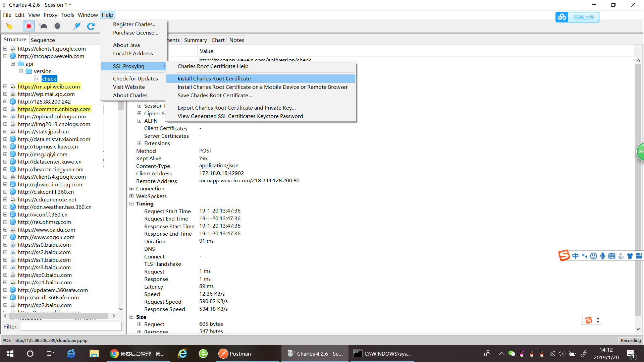Switch to the Chart tab

point(218,40)
